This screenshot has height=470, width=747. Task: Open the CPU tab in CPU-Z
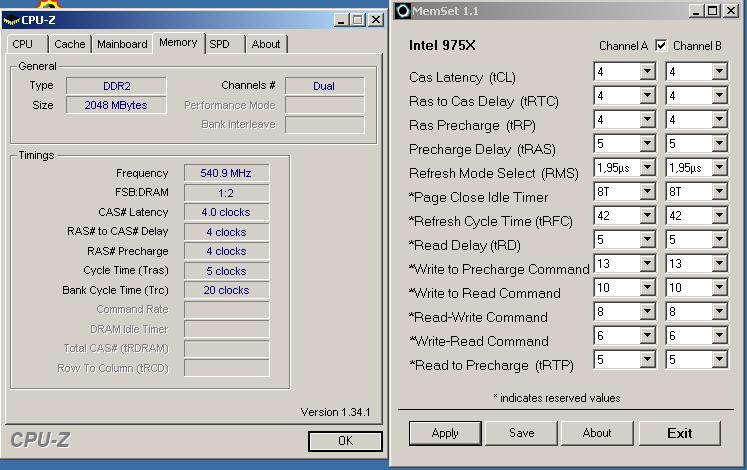(26, 44)
